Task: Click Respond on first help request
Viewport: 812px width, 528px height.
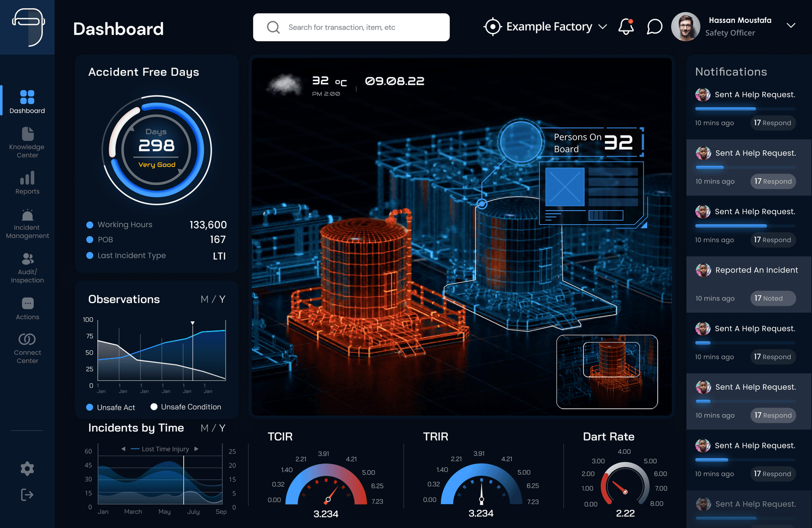Action: coord(773,123)
